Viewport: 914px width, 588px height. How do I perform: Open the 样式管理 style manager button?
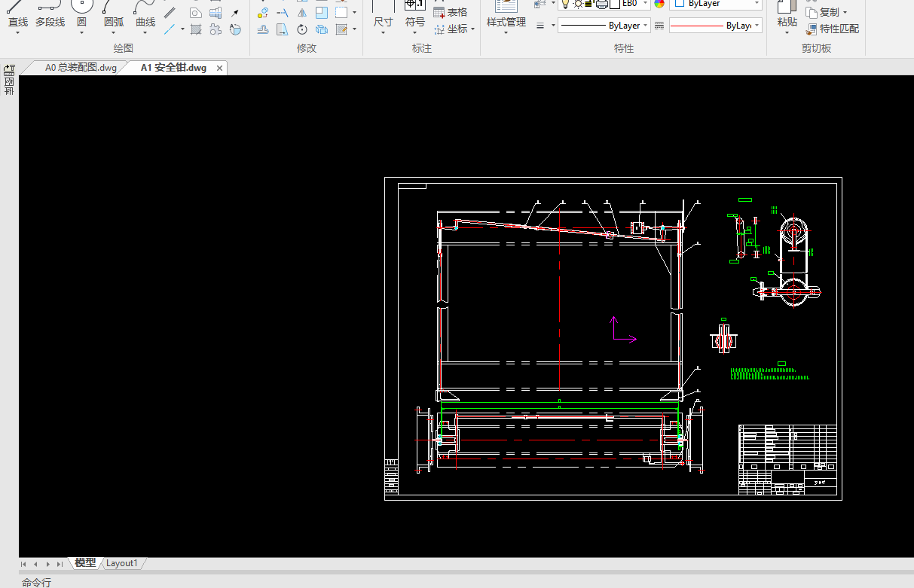tap(506, 17)
